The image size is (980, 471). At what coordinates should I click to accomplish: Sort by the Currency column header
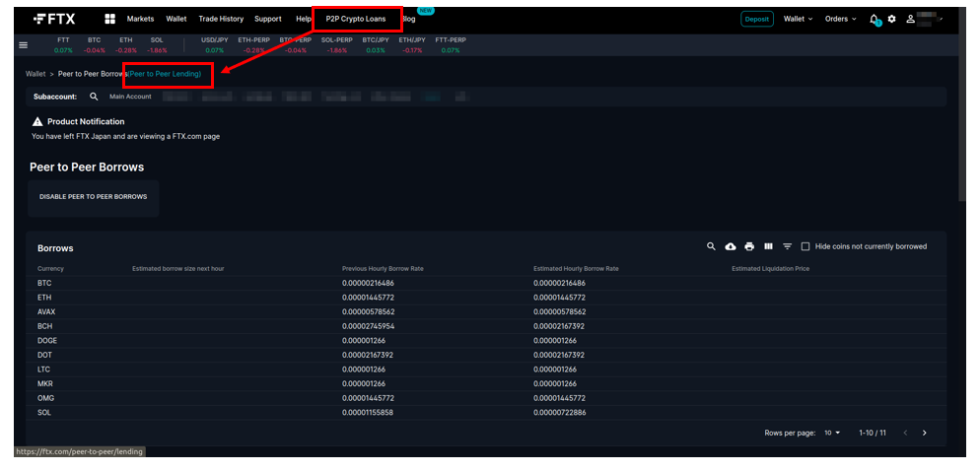click(x=50, y=269)
